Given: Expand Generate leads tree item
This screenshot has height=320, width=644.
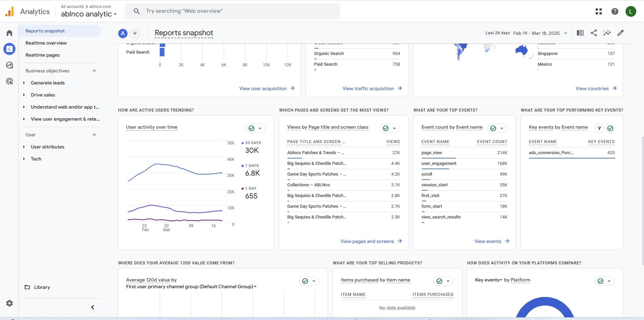Looking at the screenshot, I should click(24, 83).
